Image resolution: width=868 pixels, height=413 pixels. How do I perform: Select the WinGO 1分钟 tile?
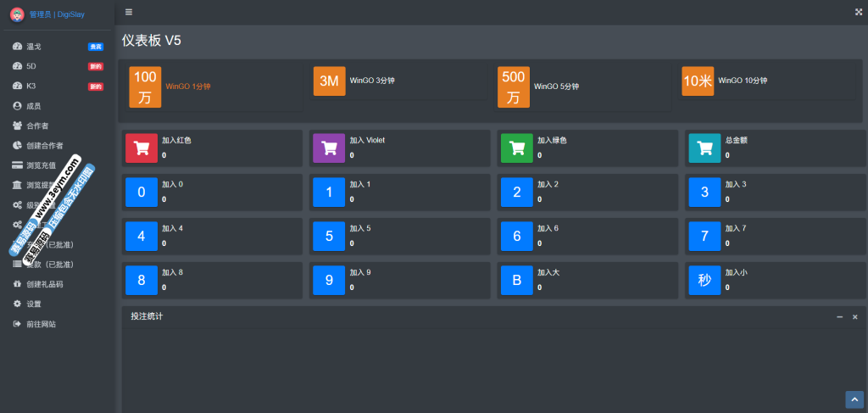tap(187, 87)
